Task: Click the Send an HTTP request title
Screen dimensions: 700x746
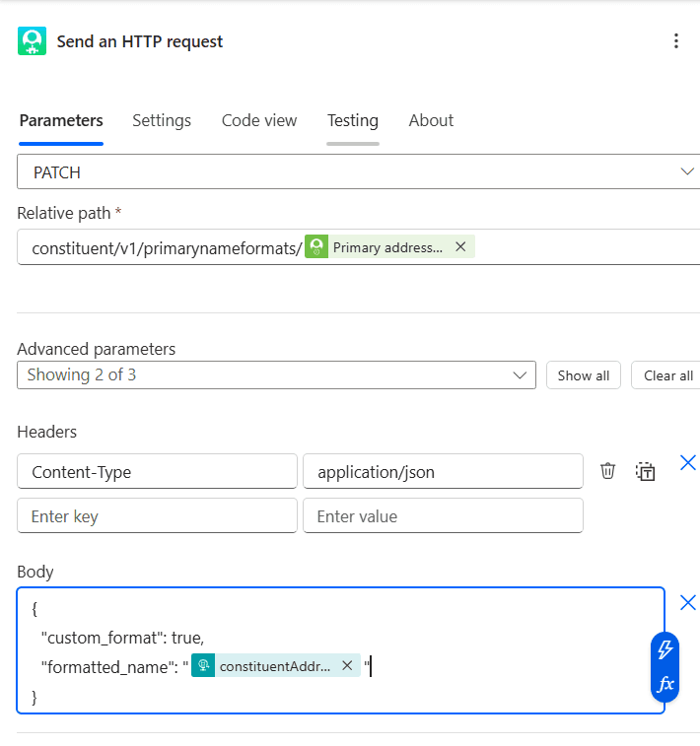Action: (x=139, y=41)
